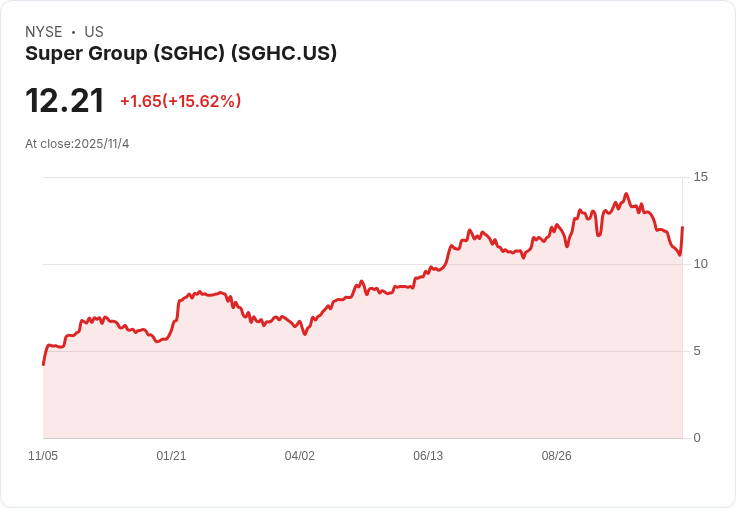
Task: Click the NYSE exchange label
Action: pos(44,32)
